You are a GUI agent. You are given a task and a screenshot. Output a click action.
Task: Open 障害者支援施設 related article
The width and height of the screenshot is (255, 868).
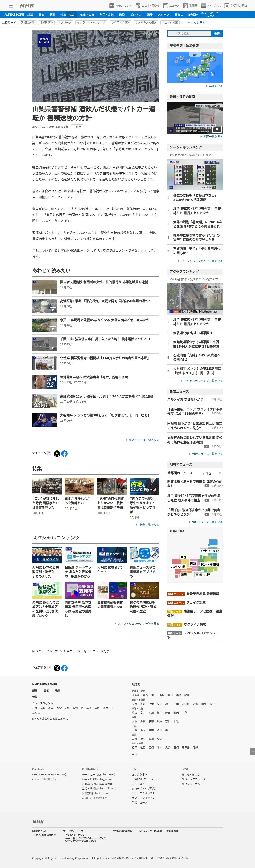pyautogui.click(x=104, y=282)
